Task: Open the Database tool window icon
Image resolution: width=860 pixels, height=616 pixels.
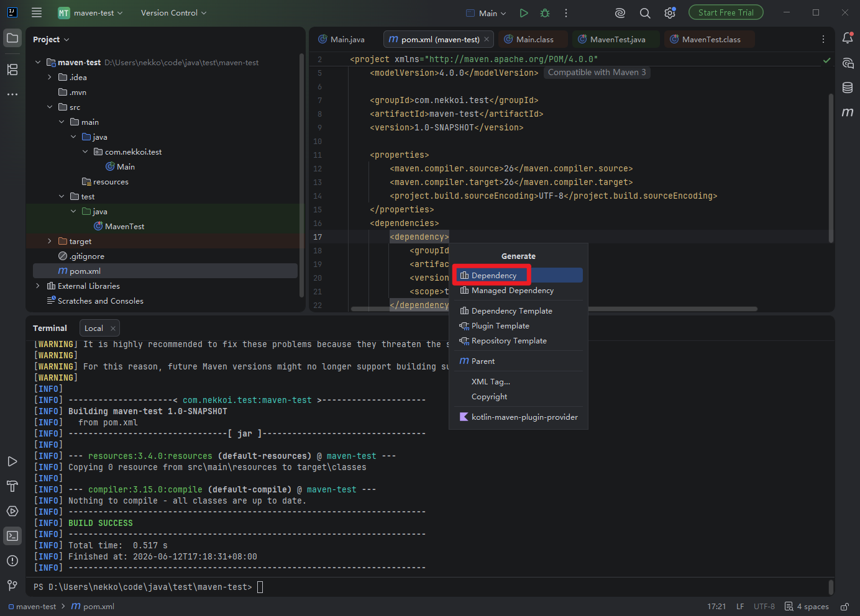Action: coord(848,88)
